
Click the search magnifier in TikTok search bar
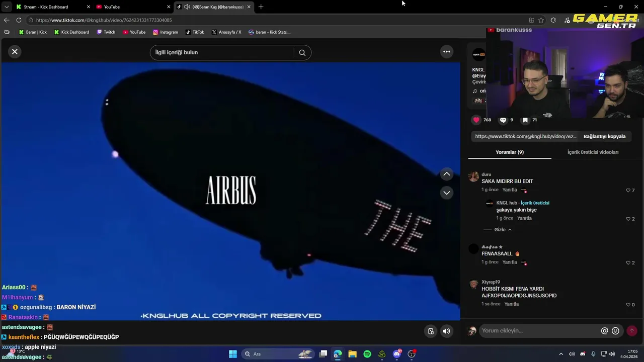pyautogui.click(x=302, y=52)
